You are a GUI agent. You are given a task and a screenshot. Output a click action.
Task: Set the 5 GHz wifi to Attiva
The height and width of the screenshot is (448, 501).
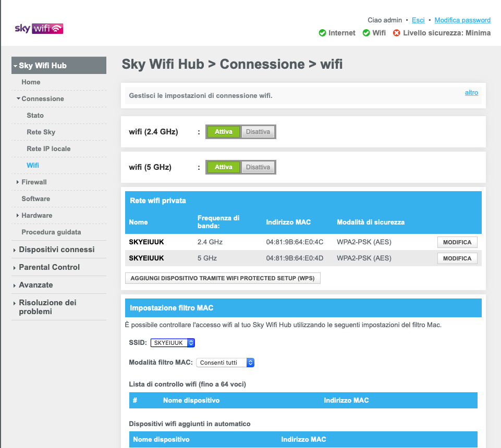coord(224,167)
